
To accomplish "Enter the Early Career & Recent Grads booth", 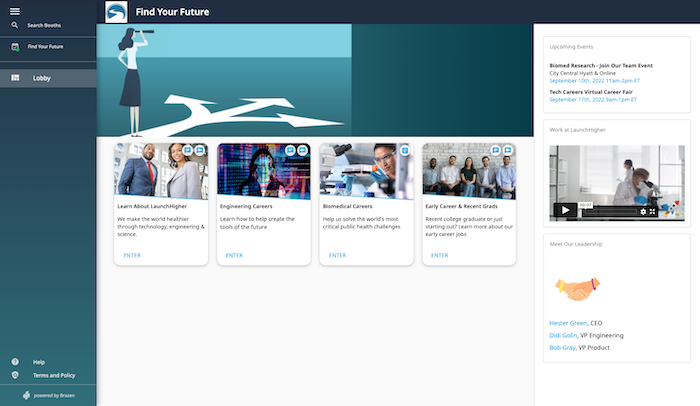I will tap(438, 255).
